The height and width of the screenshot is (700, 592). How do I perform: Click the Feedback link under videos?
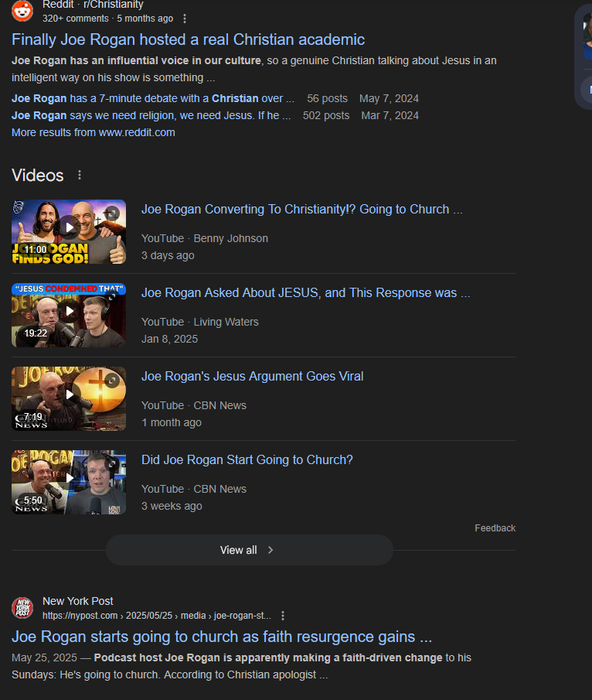coord(495,528)
